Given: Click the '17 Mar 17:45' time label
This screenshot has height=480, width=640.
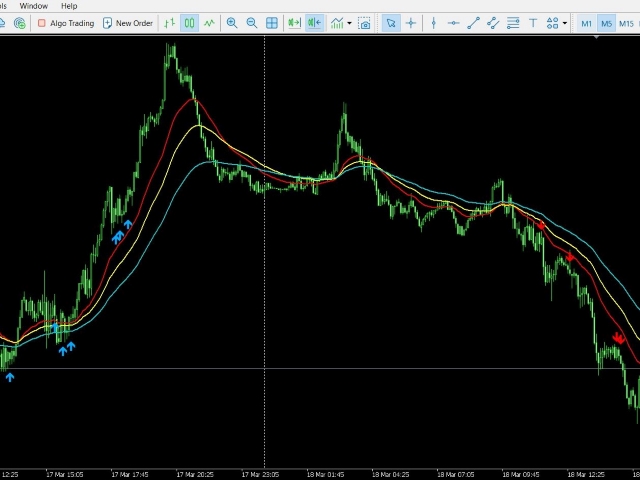Looking at the screenshot, I should tap(130, 475).
